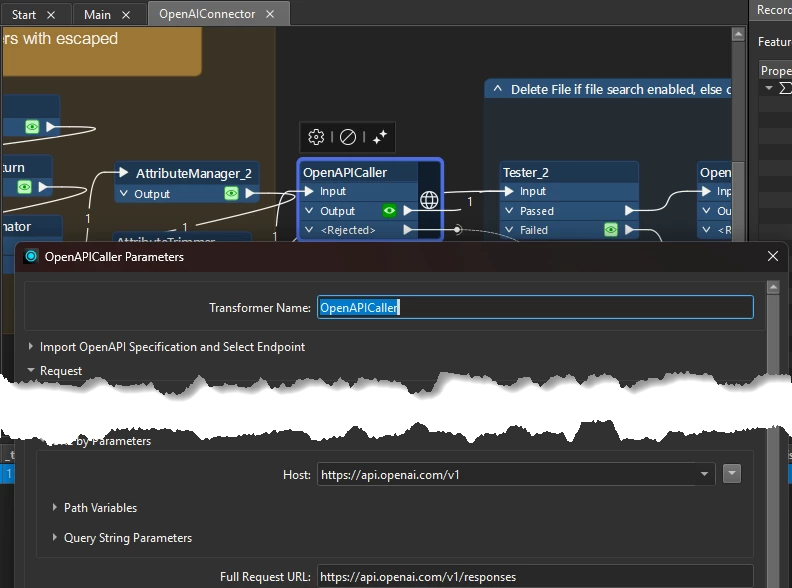Disable the transformer with the slashed-circle icon
792x588 pixels.
pyautogui.click(x=348, y=137)
